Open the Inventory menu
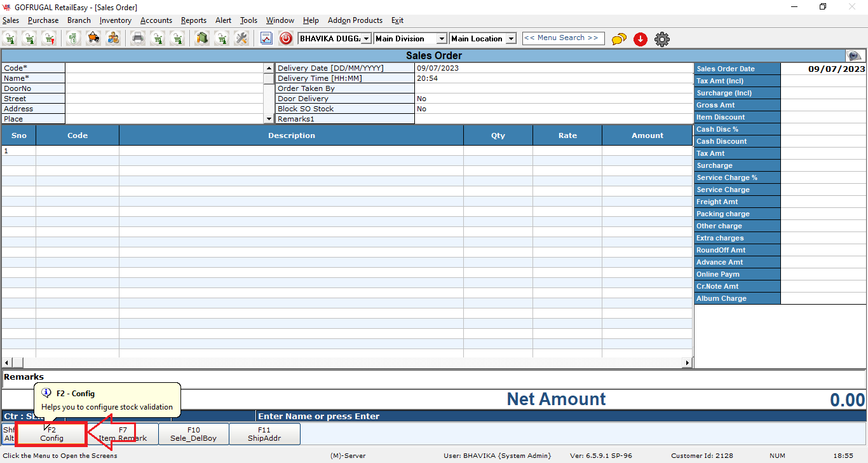Viewport: 868px width, 463px height. coord(116,20)
